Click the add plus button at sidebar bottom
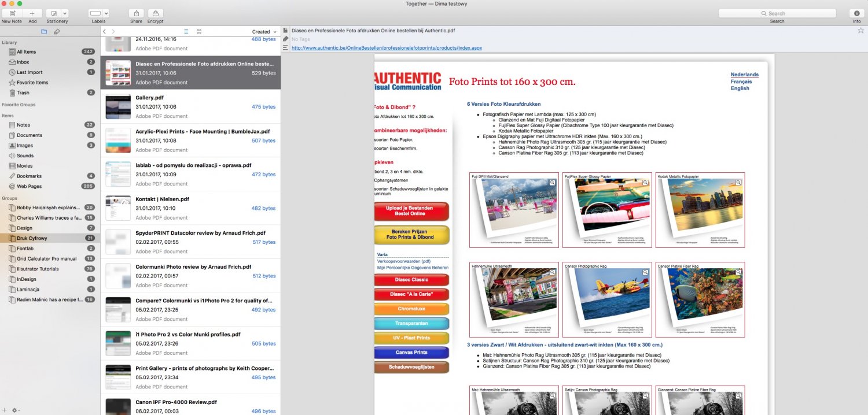Screen dimensions: 868x415 5,410
